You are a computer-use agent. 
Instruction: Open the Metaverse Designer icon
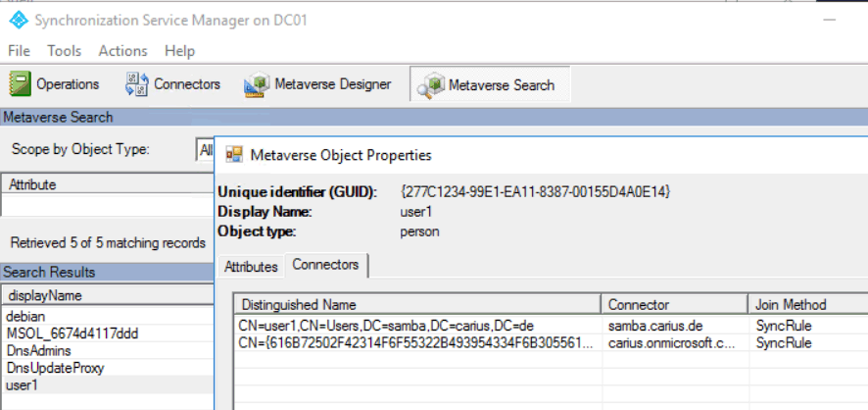pyautogui.click(x=257, y=84)
